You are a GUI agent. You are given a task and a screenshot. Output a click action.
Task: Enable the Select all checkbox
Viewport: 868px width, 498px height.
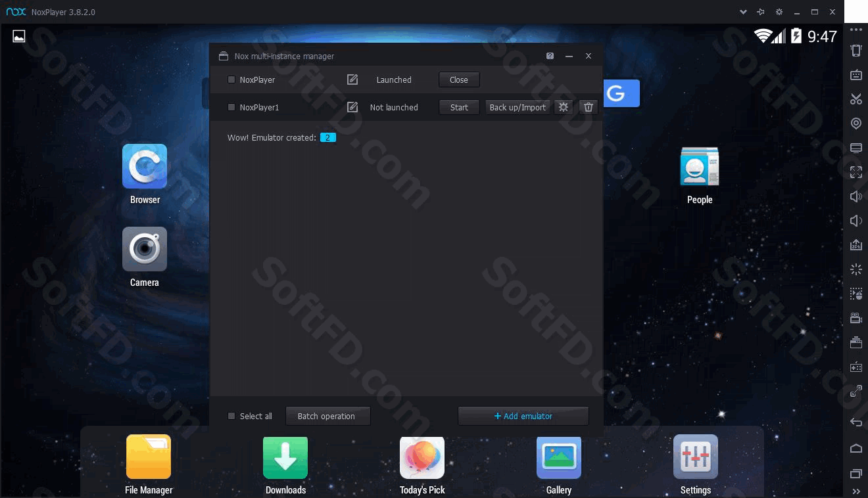[x=231, y=416]
